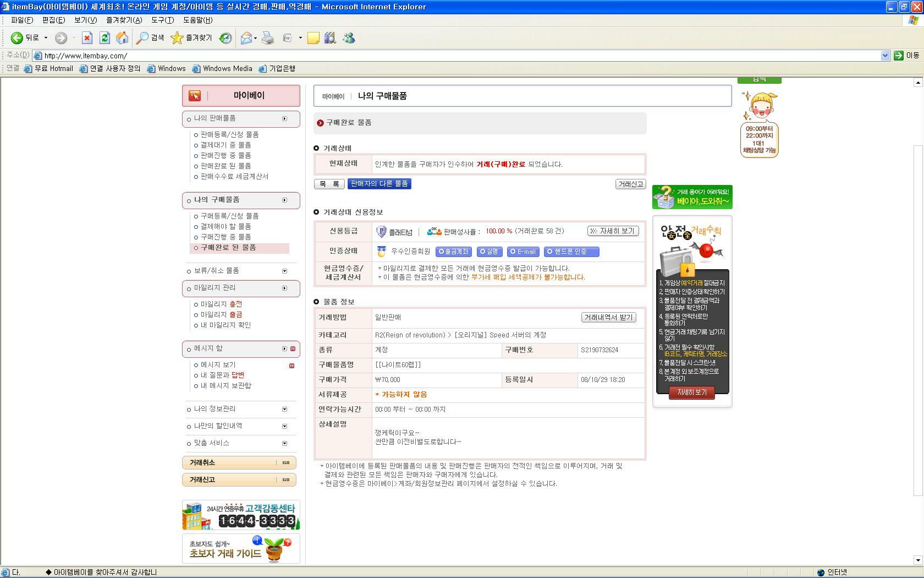Click the 고객감동센타 1644-3333 banner

click(x=240, y=515)
